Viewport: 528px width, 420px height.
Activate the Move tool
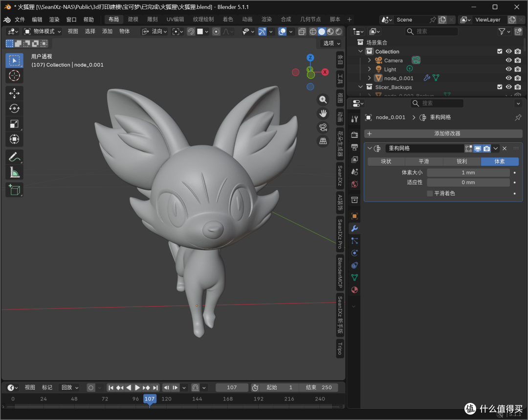click(x=14, y=93)
